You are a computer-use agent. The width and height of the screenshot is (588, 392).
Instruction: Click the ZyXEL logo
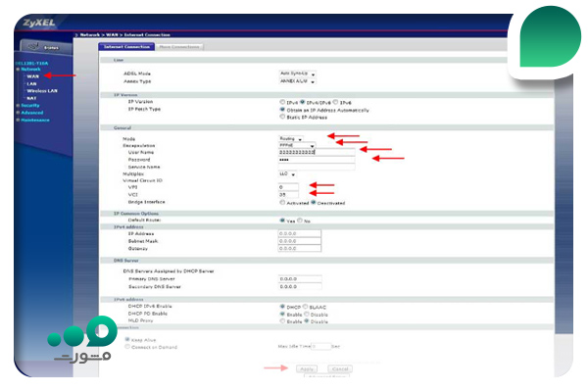(39, 23)
